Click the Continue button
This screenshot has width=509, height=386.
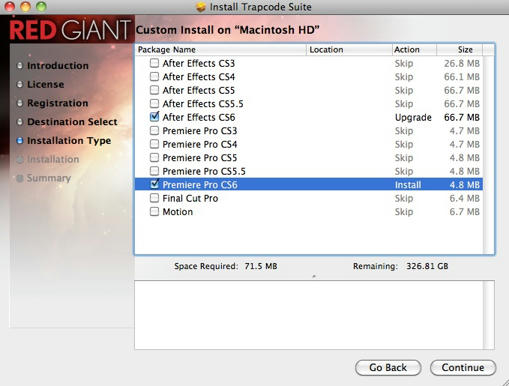(x=463, y=367)
